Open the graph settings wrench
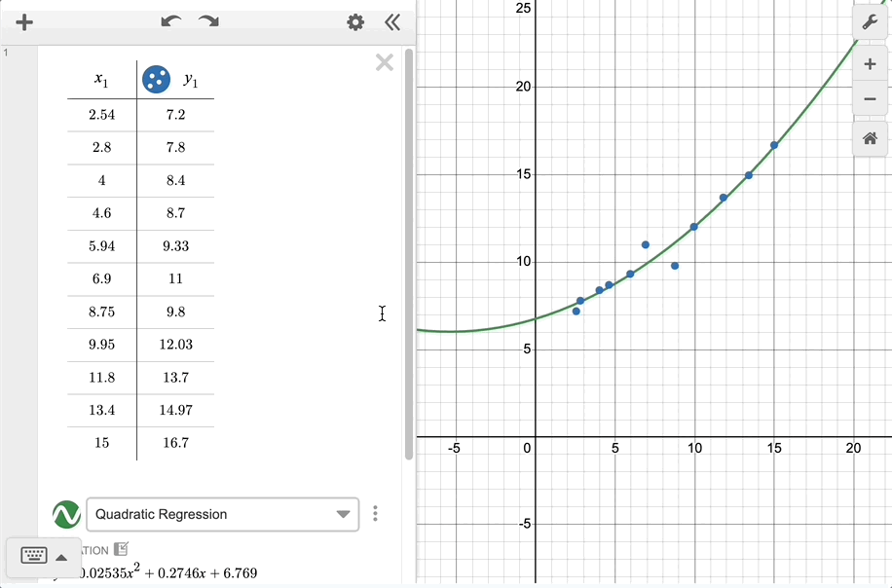892x588 pixels. point(870,21)
